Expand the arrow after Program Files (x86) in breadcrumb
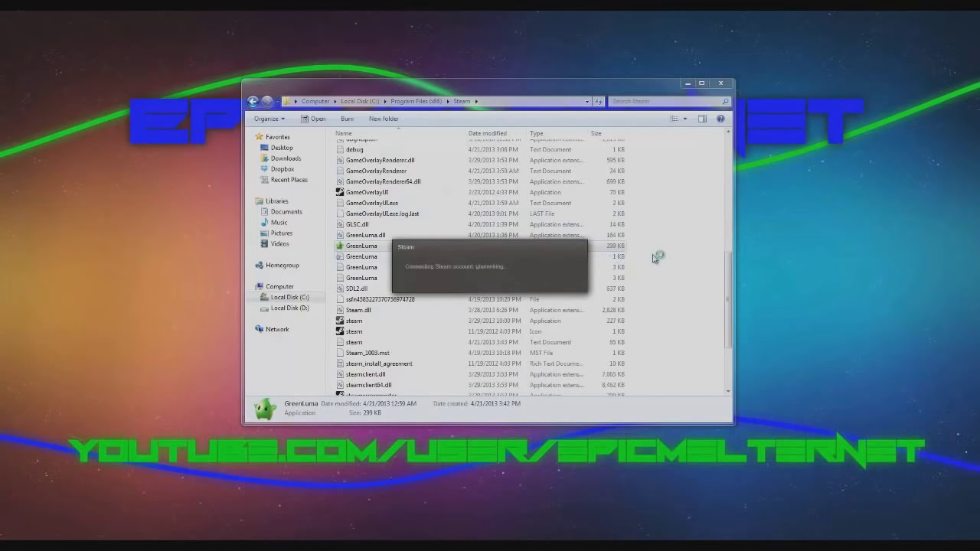Screen dimensions: 980x551 pos(447,101)
